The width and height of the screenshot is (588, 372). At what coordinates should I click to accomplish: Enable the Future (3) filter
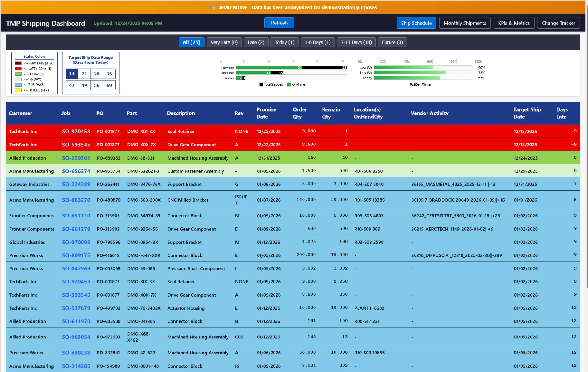click(x=392, y=42)
